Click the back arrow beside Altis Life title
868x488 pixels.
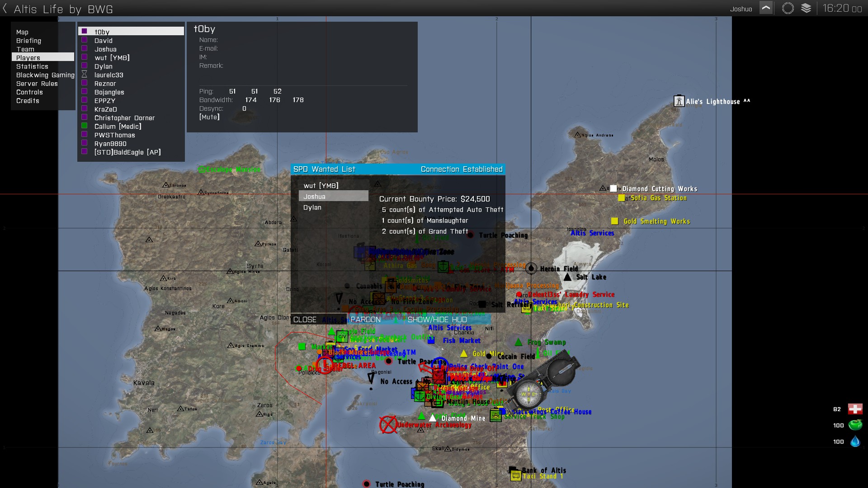(5, 9)
